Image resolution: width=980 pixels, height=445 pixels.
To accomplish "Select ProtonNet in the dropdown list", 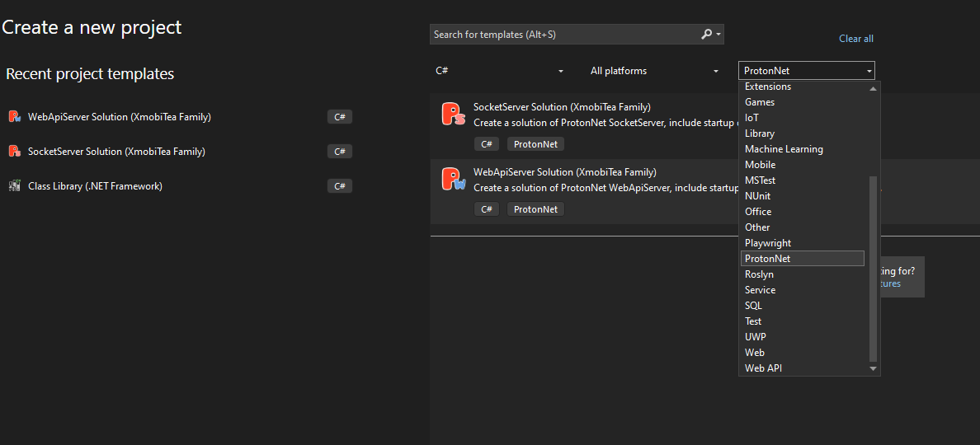I will (803, 259).
